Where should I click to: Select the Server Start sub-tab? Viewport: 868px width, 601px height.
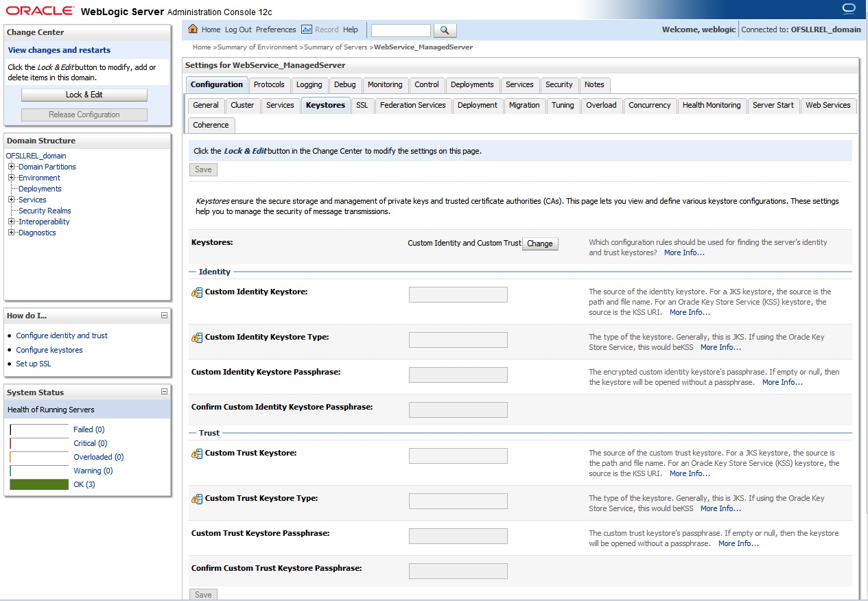tap(773, 106)
